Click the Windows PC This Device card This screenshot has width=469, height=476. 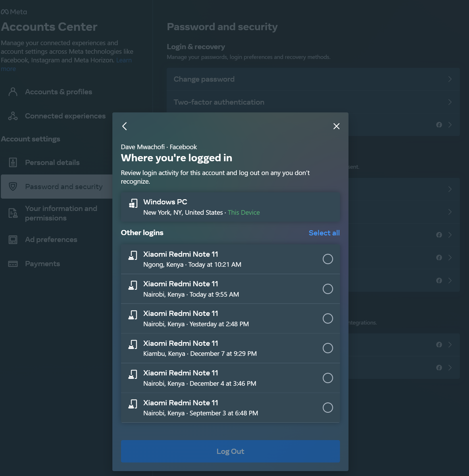pos(230,207)
